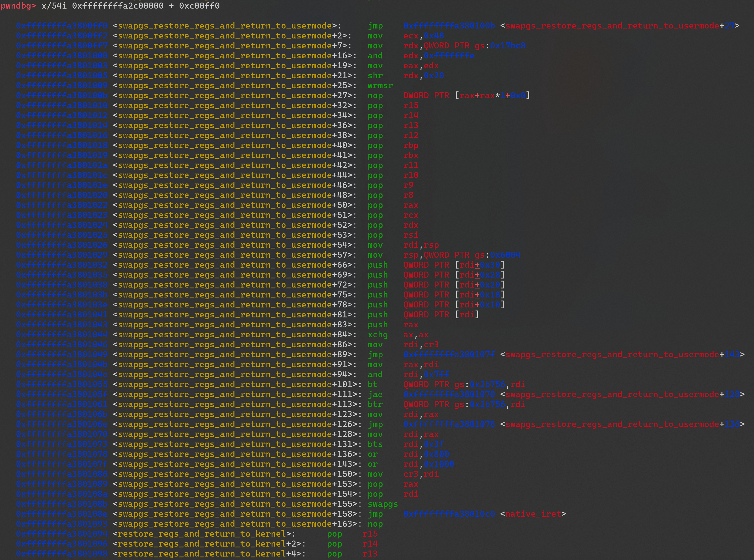754x560 pixels.
Task: Click address 0xffffffffa380101e
Action: tap(62, 185)
